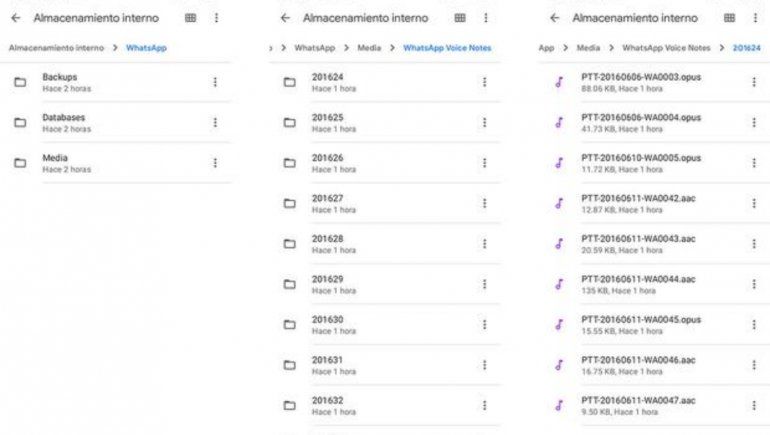Click the Almacenamiento interno breadcrumb
The image size is (770, 435).
(56, 48)
